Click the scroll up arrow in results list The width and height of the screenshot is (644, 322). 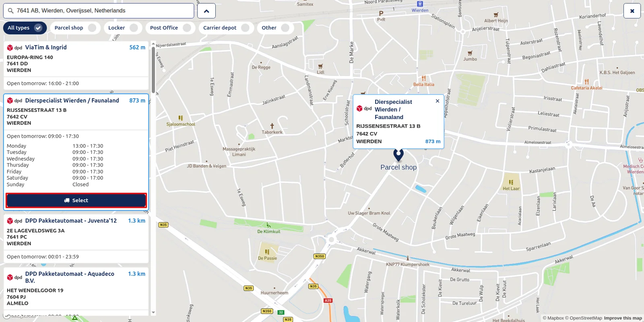[x=153, y=43]
